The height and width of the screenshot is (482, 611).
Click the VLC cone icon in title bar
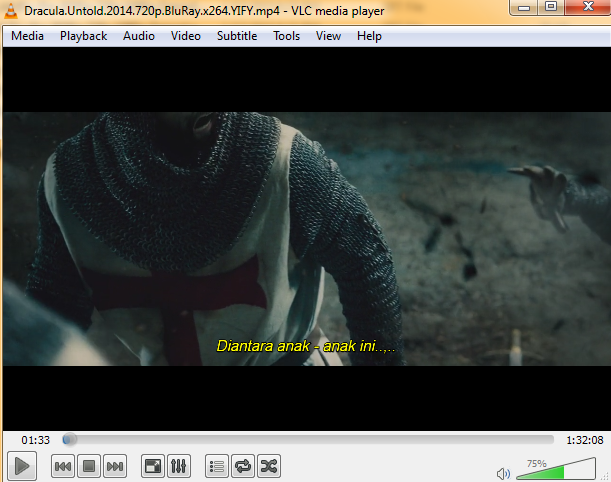pyautogui.click(x=11, y=10)
